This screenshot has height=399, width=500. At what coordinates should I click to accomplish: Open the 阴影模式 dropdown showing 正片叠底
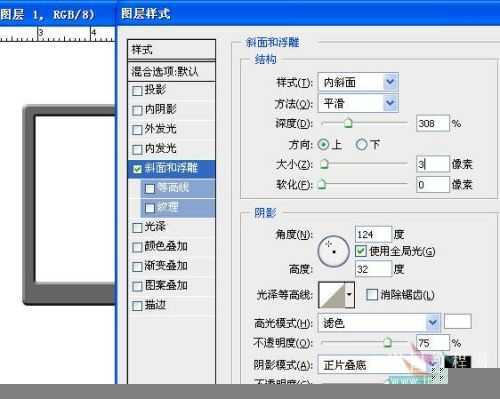[x=379, y=365]
